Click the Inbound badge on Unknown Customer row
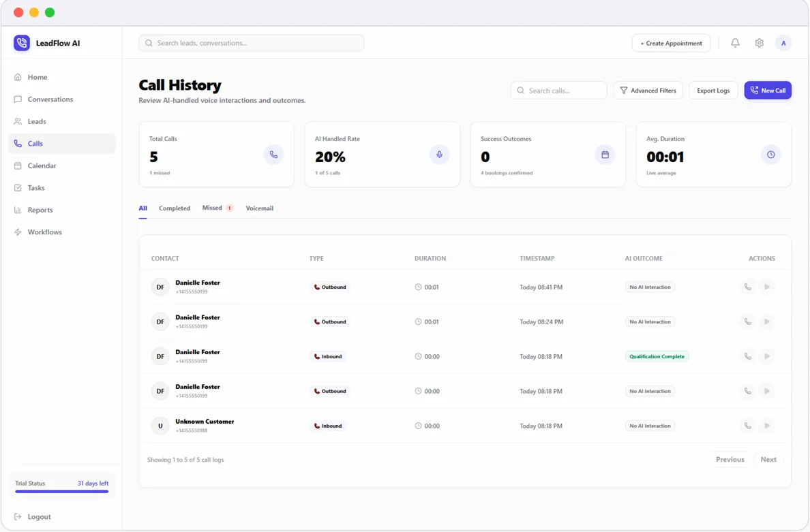Viewport: 810px width, 532px height. (x=328, y=426)
